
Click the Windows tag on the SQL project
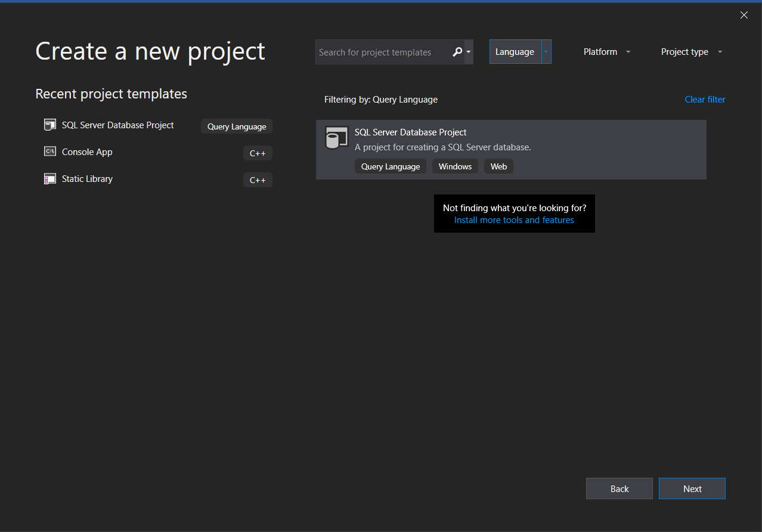[455, 166]
